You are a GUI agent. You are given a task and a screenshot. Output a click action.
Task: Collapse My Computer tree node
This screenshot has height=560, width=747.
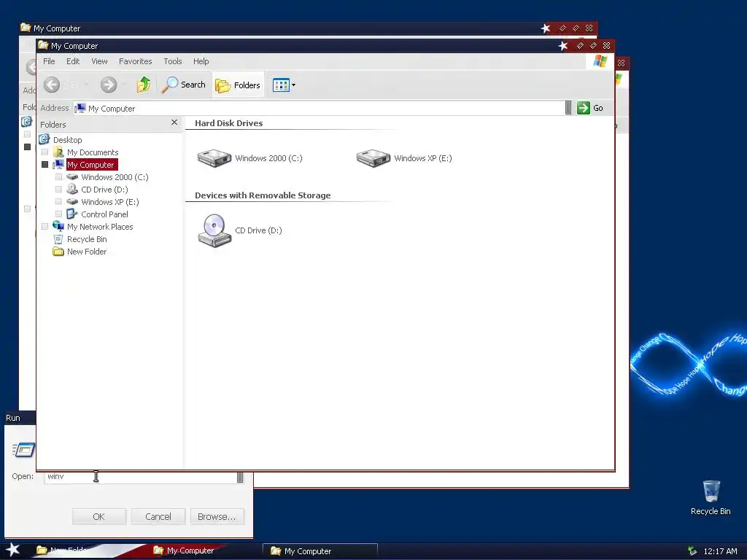(44, 164)
